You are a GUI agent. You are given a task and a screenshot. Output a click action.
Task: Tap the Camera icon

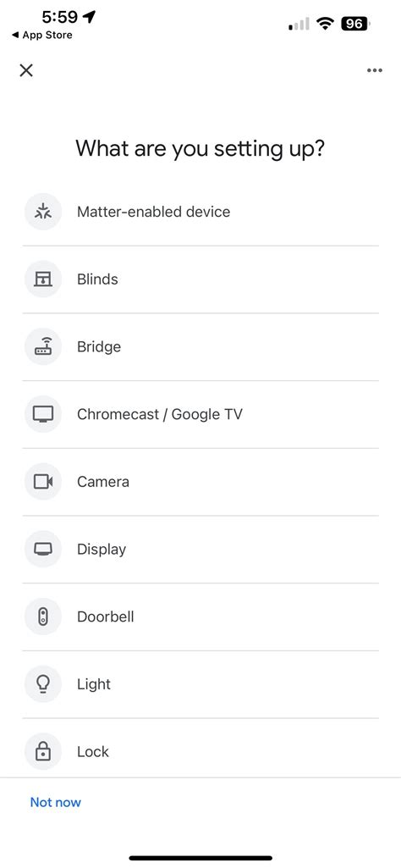pyautogui.click(x=42, y=482)
